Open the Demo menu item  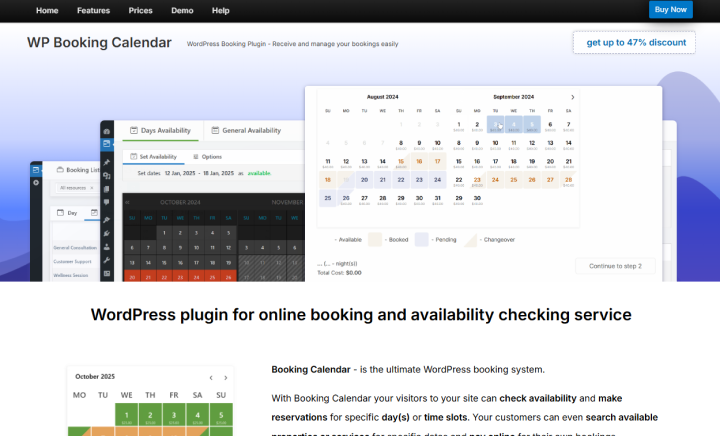point(182,11)
